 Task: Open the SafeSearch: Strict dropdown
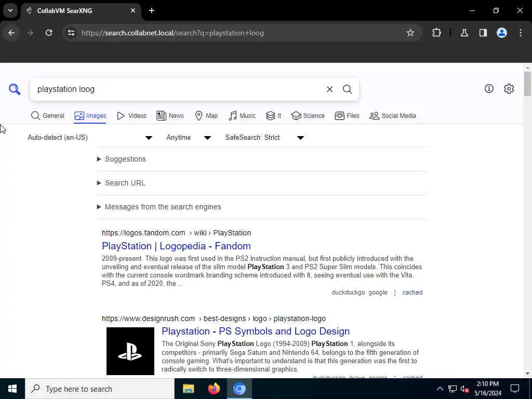264,137
